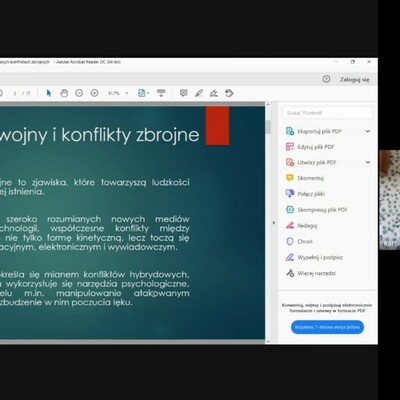Click the Szukaj tools search field
The image size is (400, 400).
coord(327,113)
